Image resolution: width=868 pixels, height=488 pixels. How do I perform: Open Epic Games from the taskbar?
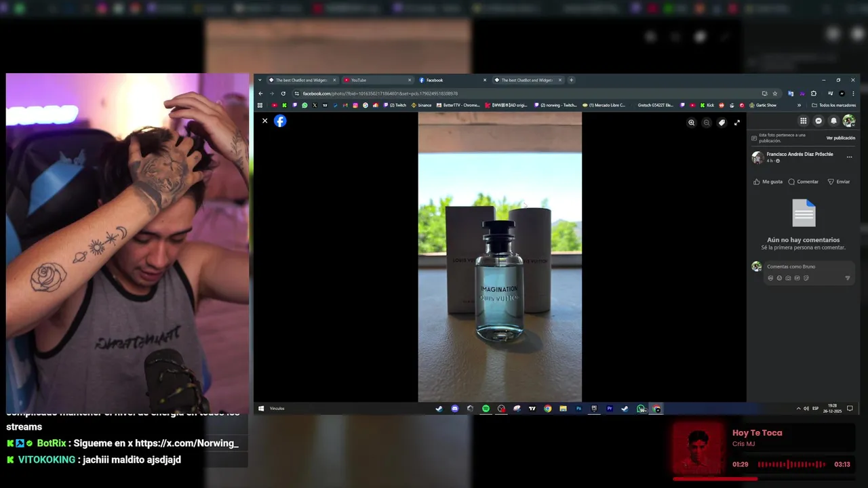pyautogui.click(x=594, y=409)
